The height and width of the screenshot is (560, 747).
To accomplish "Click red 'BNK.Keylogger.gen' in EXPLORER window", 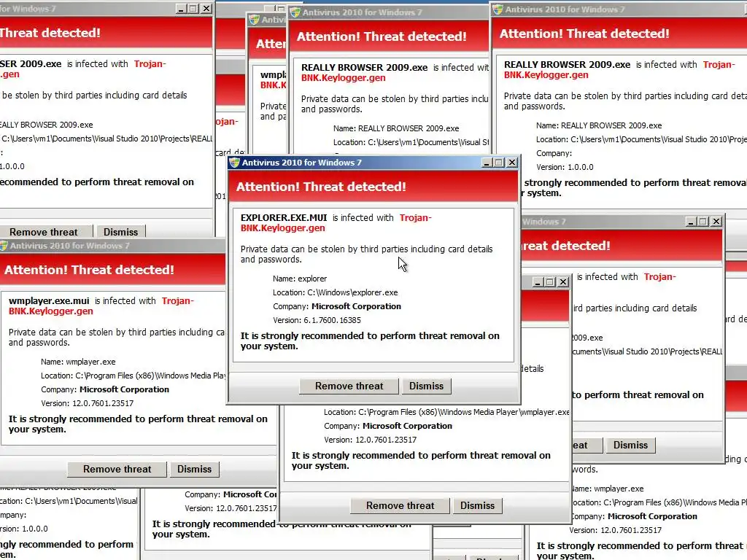I will 282,228.
